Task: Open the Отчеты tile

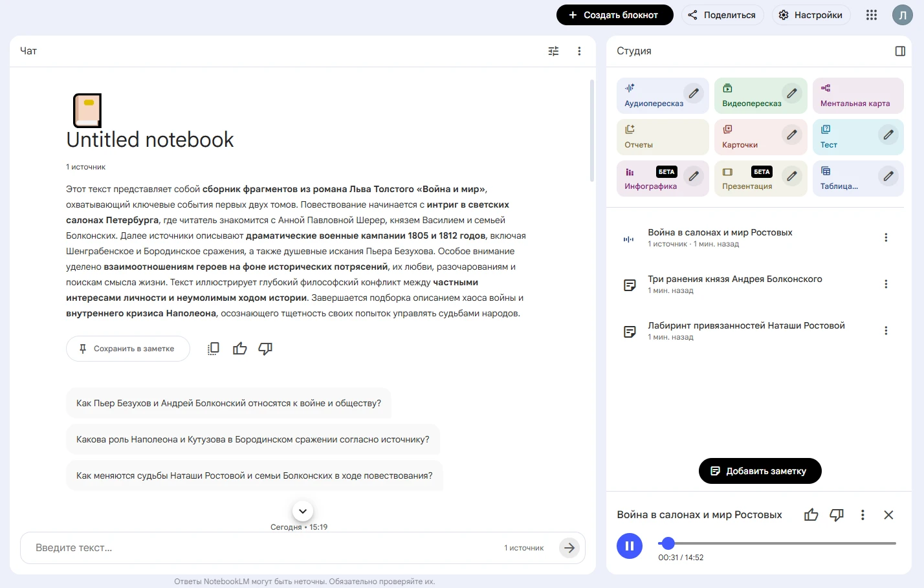Action: 663,137
